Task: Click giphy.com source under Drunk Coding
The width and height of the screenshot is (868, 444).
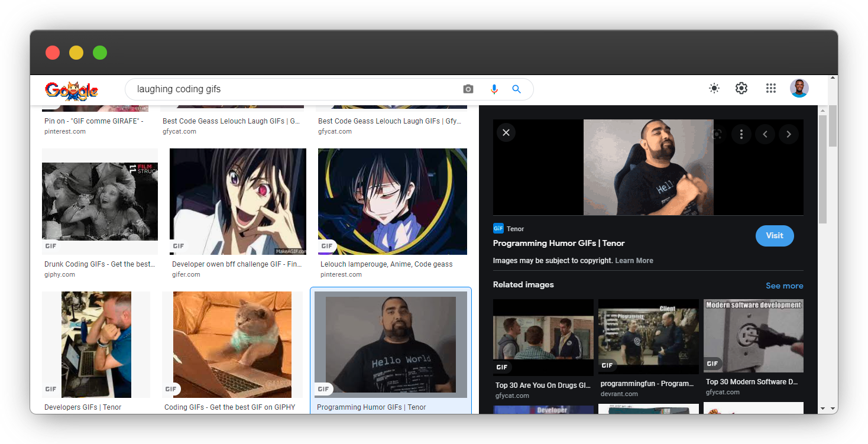Action: pyautogui.click(x=60, y=275)
